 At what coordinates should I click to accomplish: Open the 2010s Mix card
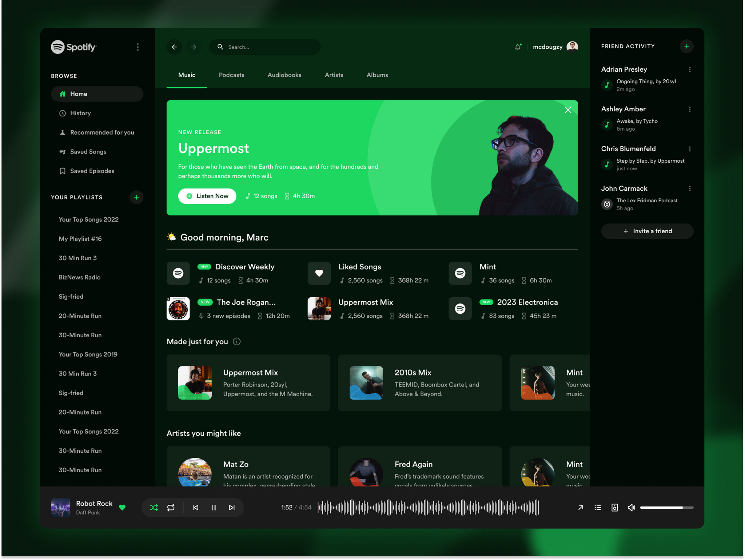(x=420, y=383)
